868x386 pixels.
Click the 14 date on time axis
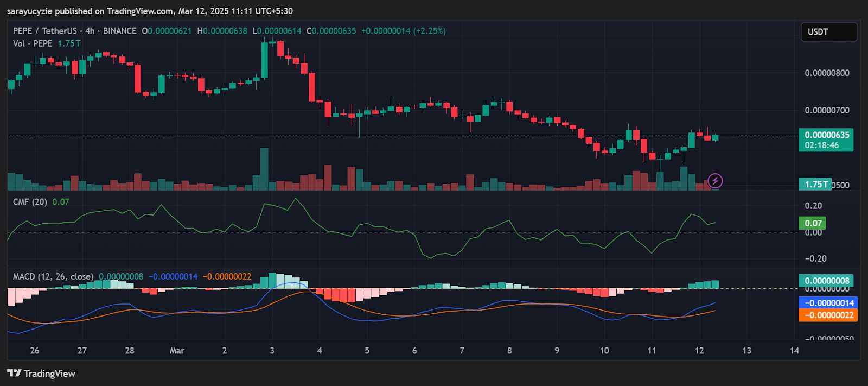tap(794, 351)
